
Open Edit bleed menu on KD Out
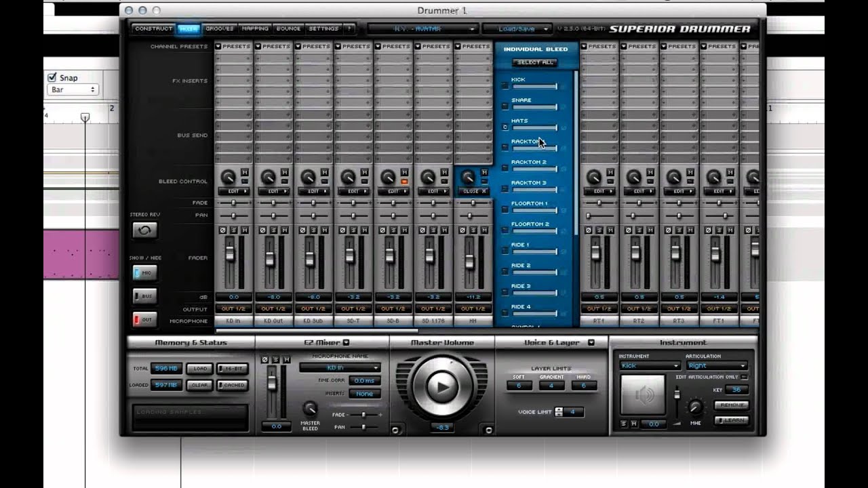(273, 191)
